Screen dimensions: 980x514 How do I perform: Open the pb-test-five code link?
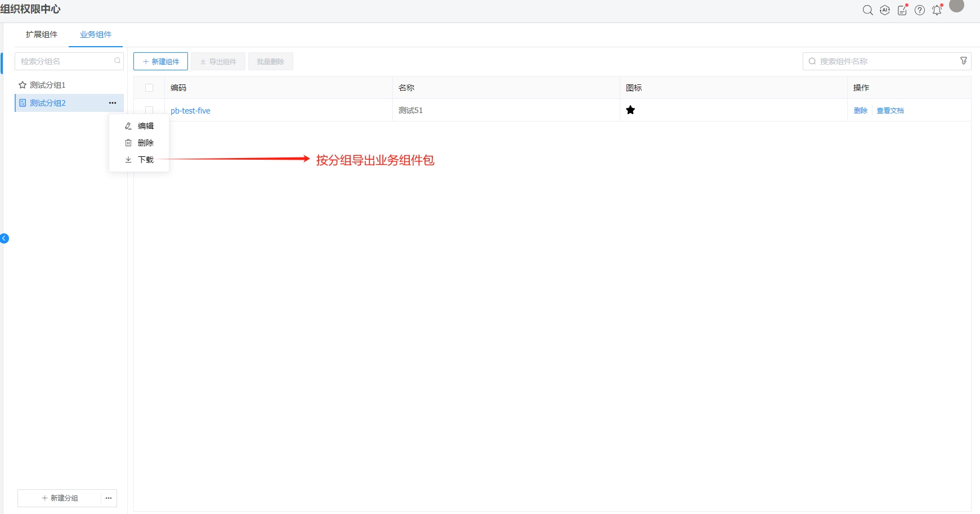point(190,111)
